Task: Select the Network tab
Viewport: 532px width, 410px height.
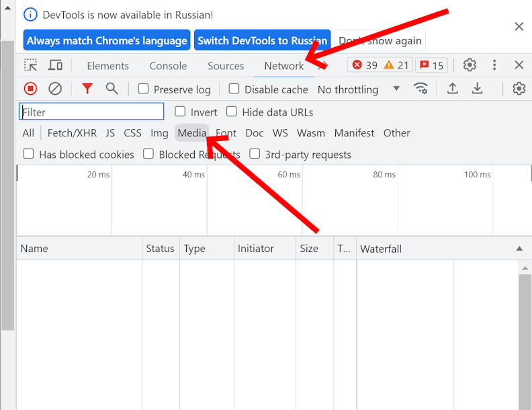Action: 284,66
